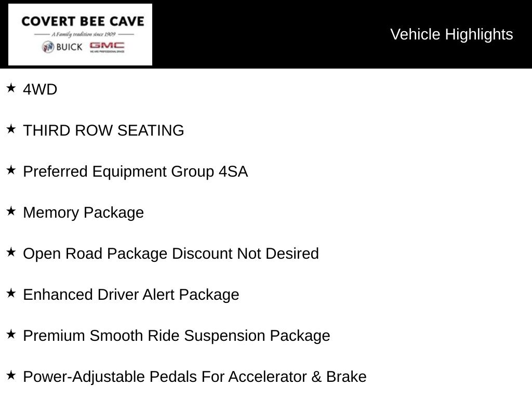Click the Vehicle Highlights heading
The width and height of the screenshot is (532, 399).
coord(451,35)
